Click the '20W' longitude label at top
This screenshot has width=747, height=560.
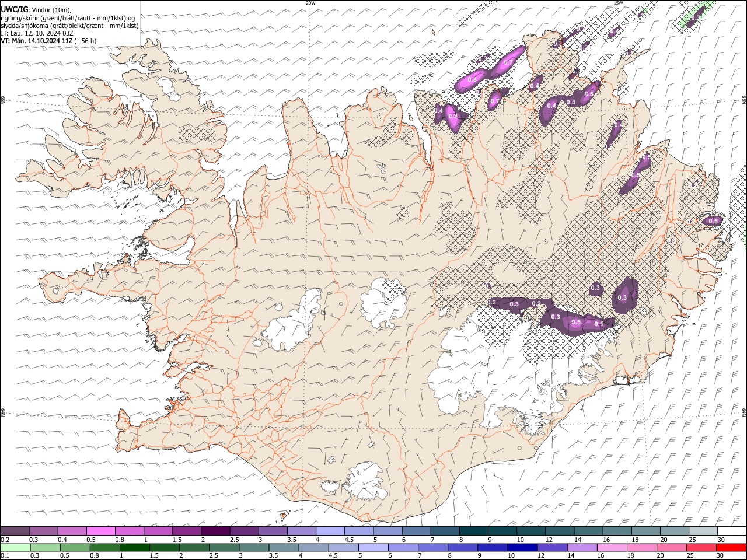pos(310,3)
